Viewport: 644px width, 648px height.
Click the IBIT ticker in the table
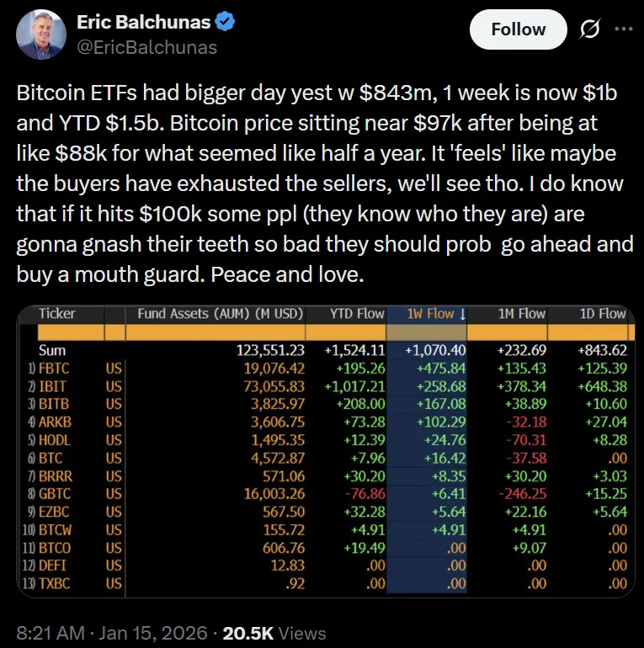tap(54, 385)
